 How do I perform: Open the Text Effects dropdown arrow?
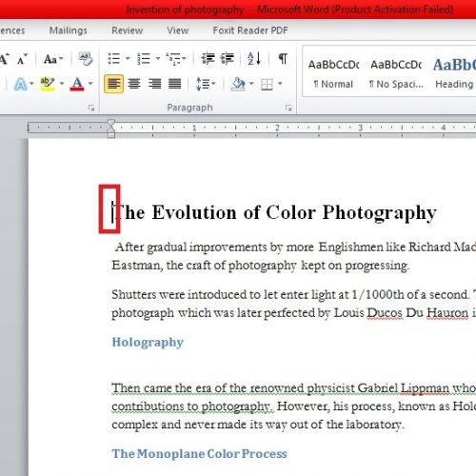tap(31, 84)
